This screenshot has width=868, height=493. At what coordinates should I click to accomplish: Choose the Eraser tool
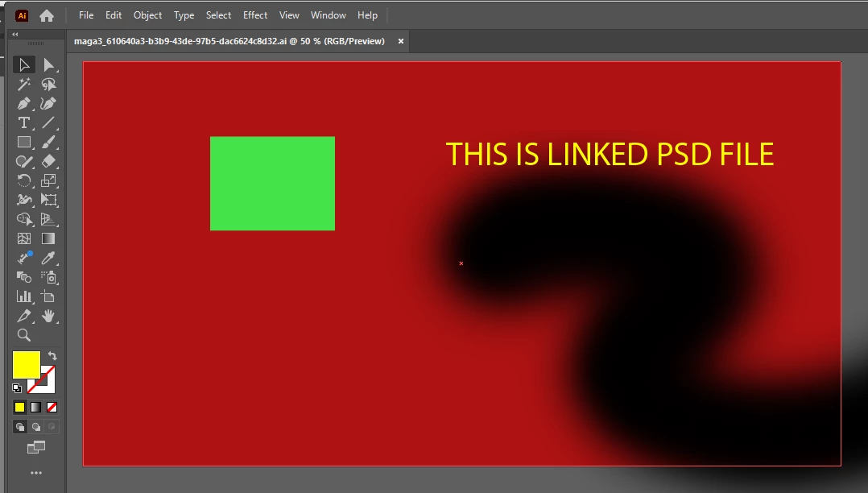tap(48, 161)
